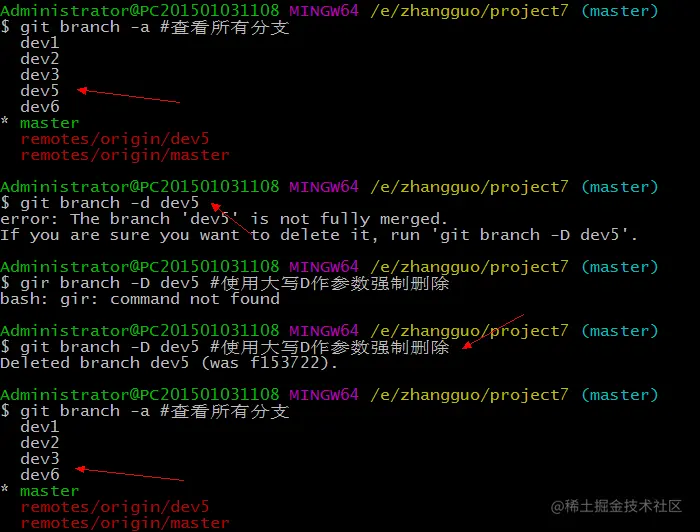Screen dimensions: 700x532
Task: Click 'MINGW64' in the prompt above the 'gir branch' command
Action: (324, 267)
